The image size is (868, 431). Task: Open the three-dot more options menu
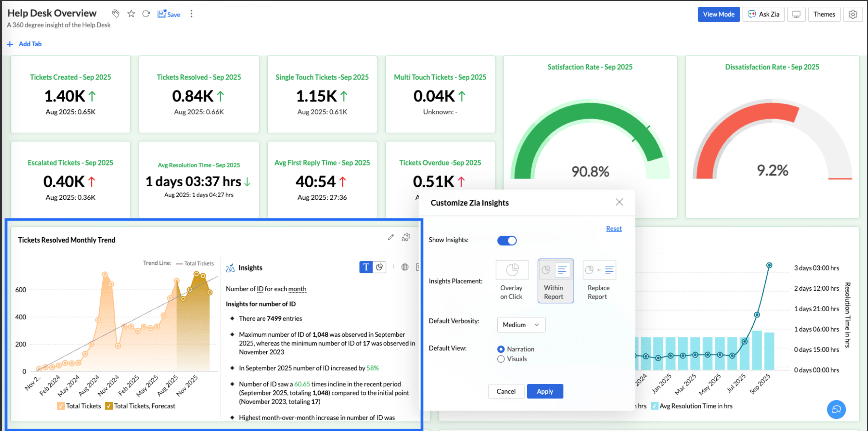(192, 13)
